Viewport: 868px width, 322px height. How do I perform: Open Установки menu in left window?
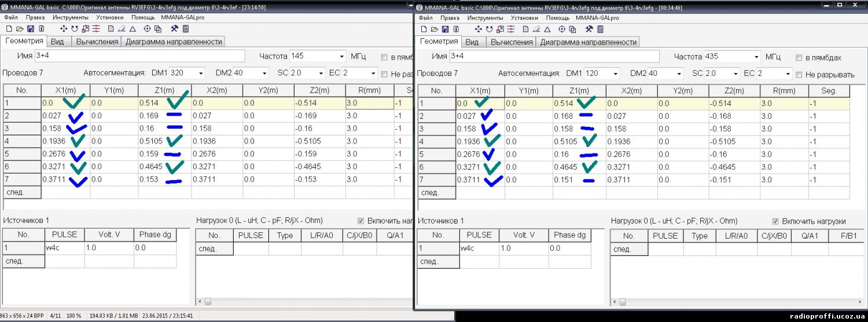coord(110,17)
